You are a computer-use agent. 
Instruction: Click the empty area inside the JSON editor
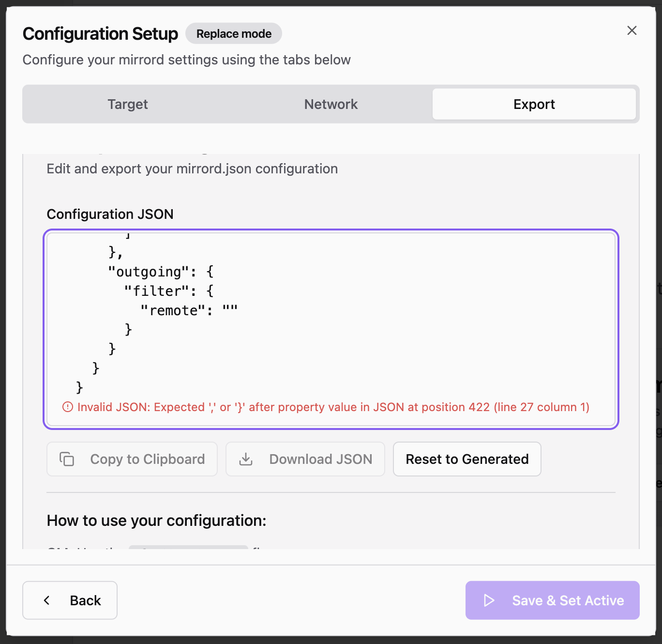411,339
